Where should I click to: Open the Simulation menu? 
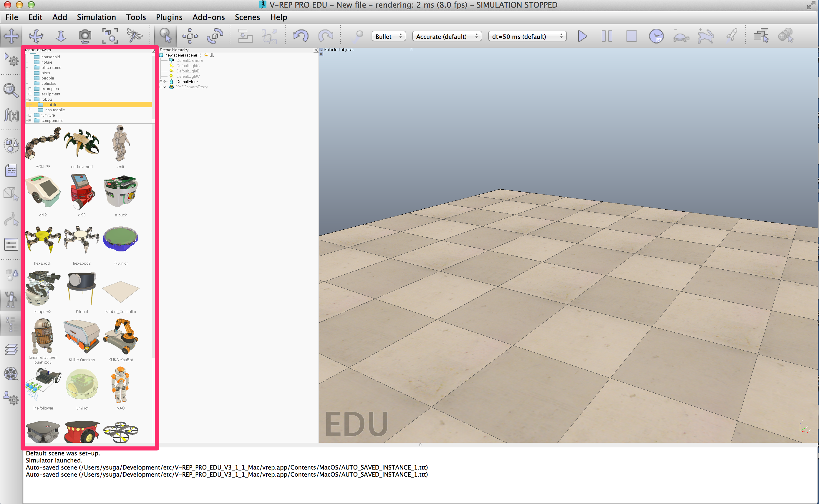pos(96,17)
